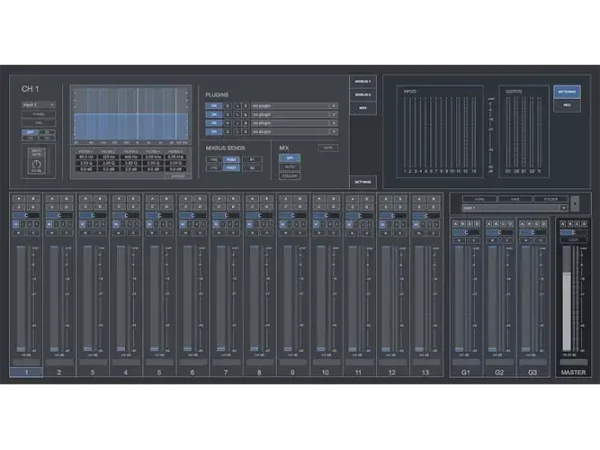Select POST for mixbus send B1
The width and height of the screenshot is (600, 450).
point(231,160)
